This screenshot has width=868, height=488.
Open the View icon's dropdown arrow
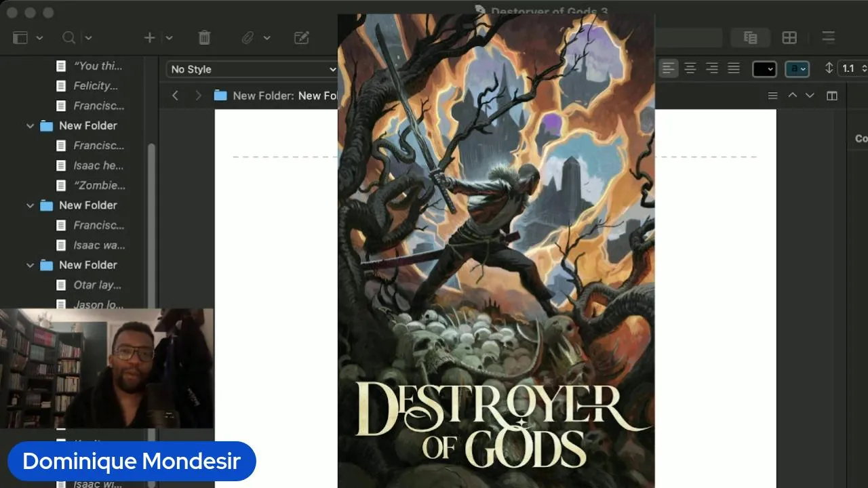(x=39, y=38)
